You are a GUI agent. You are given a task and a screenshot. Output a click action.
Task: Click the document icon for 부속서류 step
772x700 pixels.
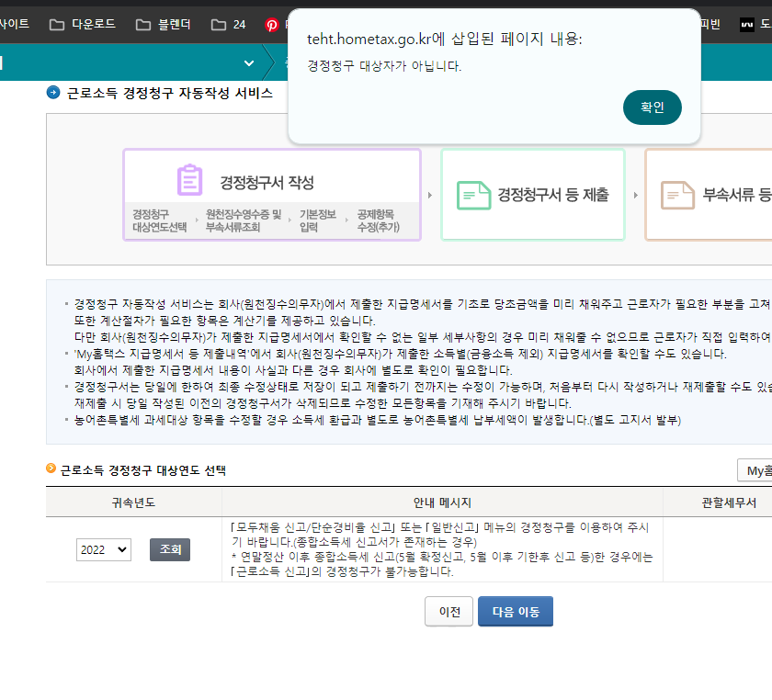point(677,195)
